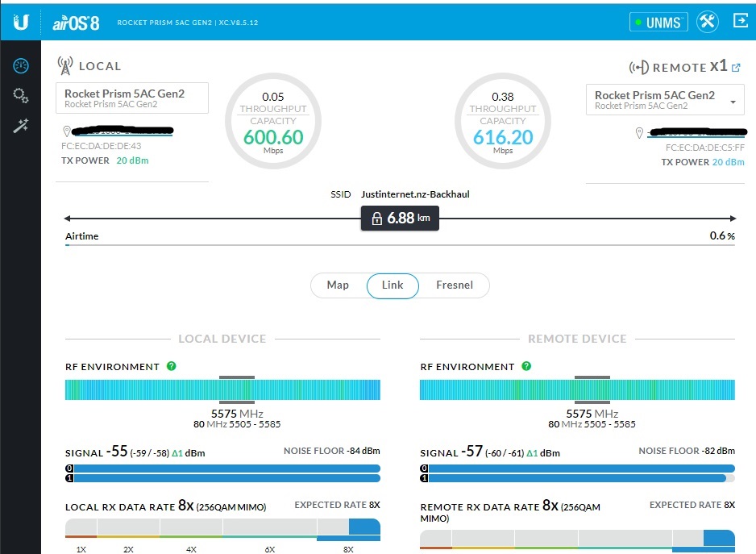Click the remote chain 1 signal bar
The height and width of the screenshot is (554, 756).
577,477
